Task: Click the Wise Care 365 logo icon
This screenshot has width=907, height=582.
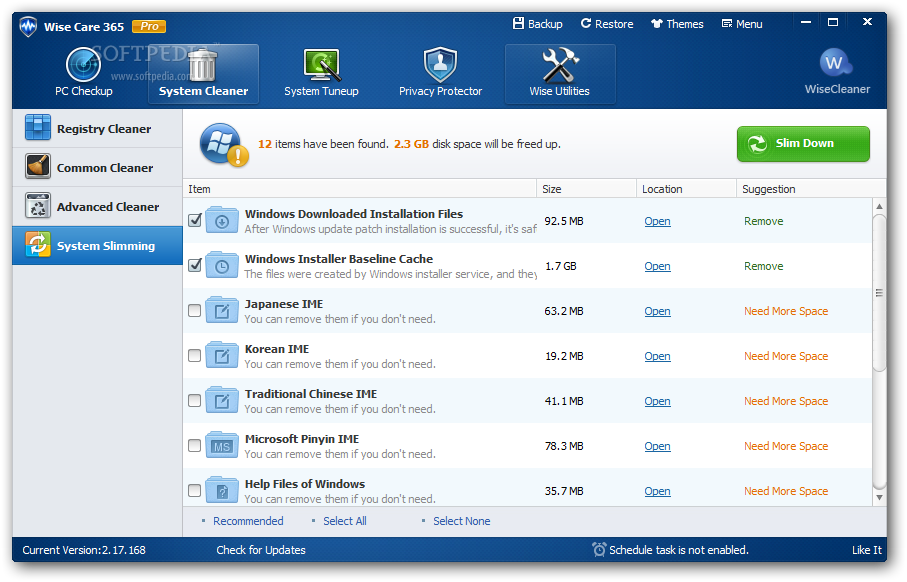Action: tap(28, 27)
